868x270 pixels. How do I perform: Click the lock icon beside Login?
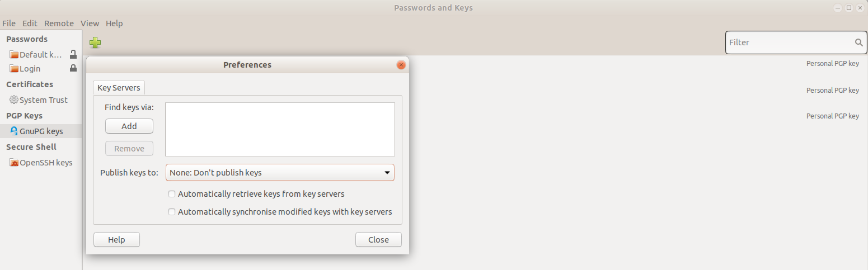click(x=73, y=68)
